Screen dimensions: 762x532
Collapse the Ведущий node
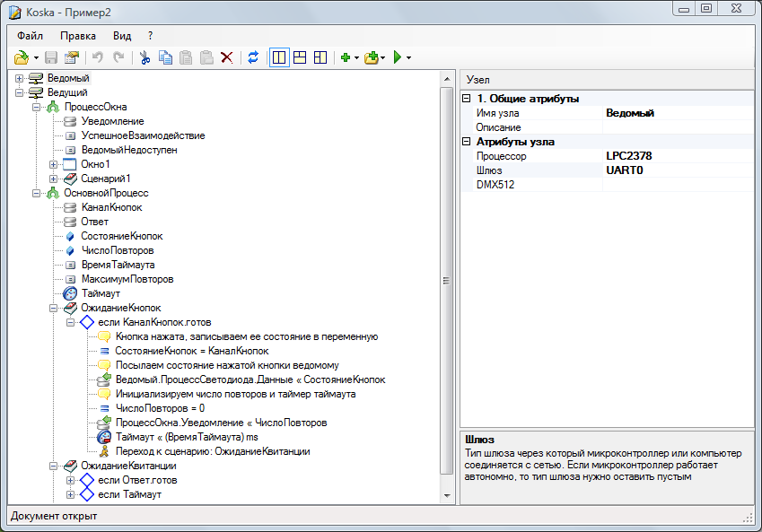19,92
